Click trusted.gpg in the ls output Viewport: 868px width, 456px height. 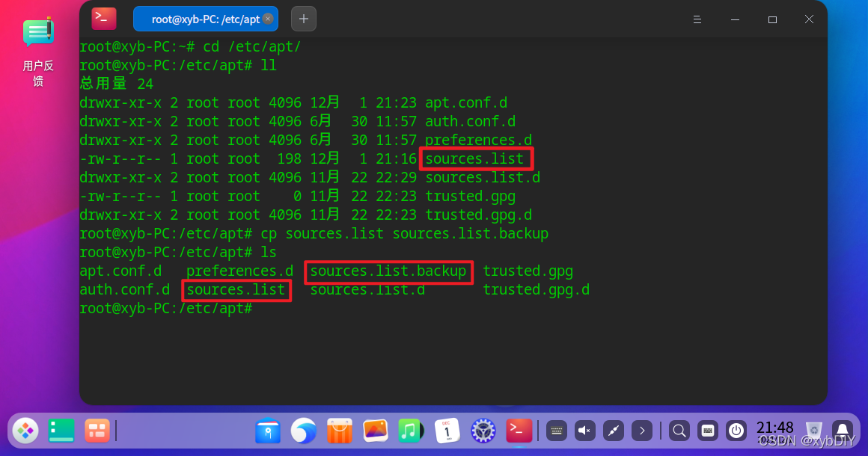click(528, 271)
